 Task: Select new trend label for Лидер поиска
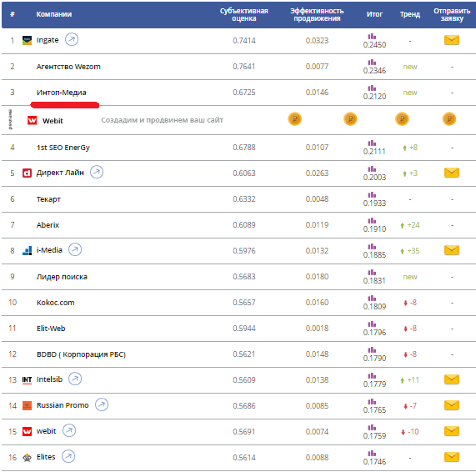pos(410,277)
